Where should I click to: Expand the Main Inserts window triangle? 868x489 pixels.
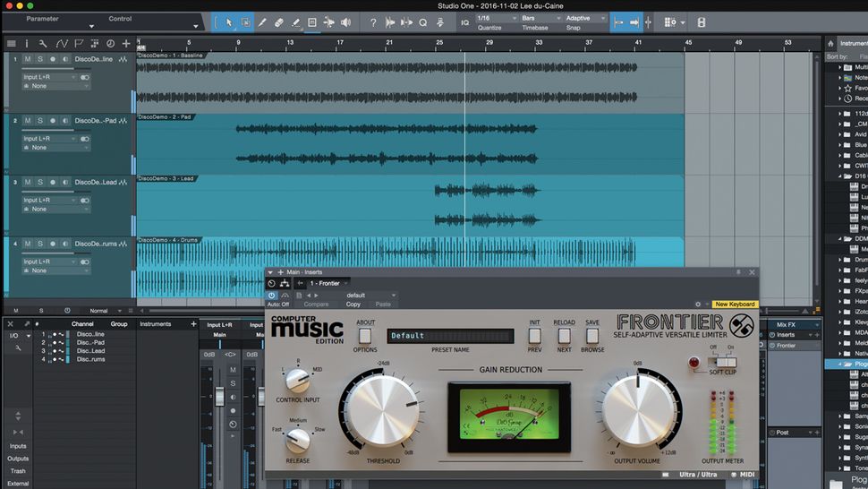270,272
